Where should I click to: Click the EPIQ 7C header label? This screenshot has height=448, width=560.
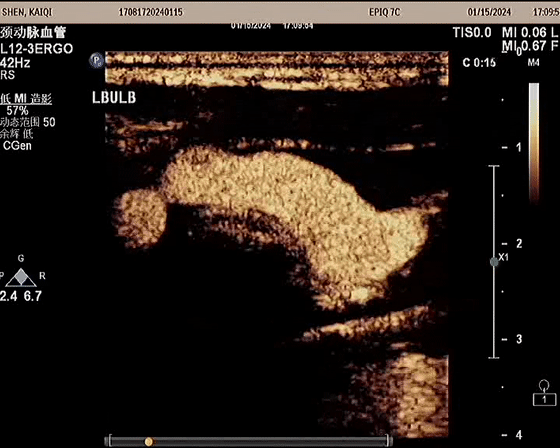pyautogui.click(x=384, y=12)
